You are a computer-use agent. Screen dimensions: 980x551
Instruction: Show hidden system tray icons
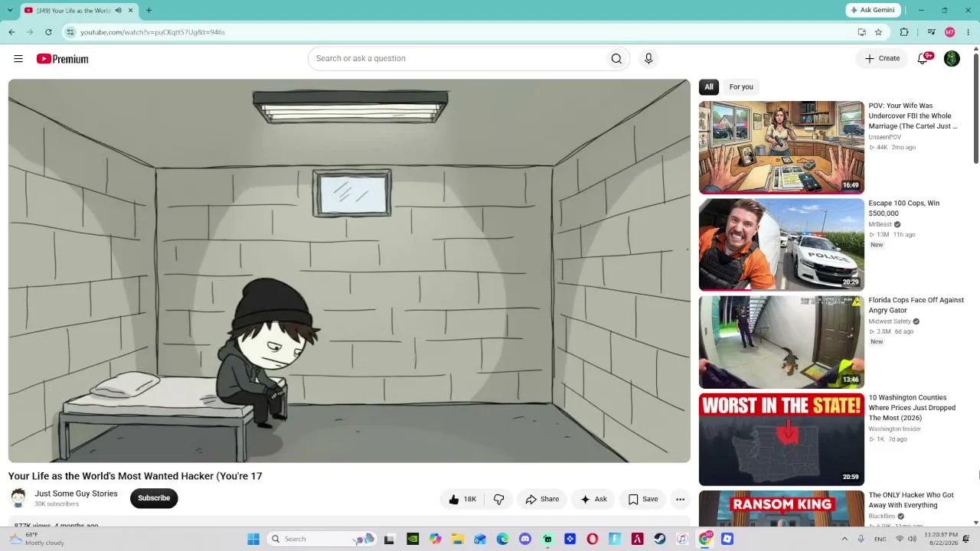click(844, 539)
